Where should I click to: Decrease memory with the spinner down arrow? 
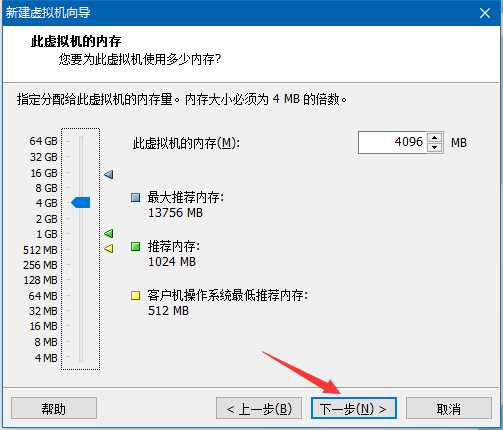(435, 147)
